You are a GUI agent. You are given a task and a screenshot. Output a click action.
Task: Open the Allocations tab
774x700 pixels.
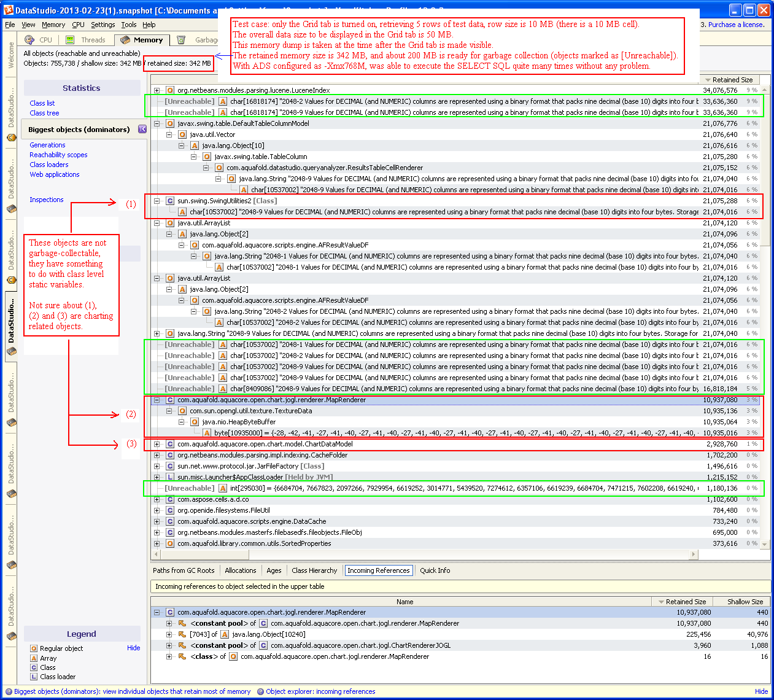(x=241, y=570)
